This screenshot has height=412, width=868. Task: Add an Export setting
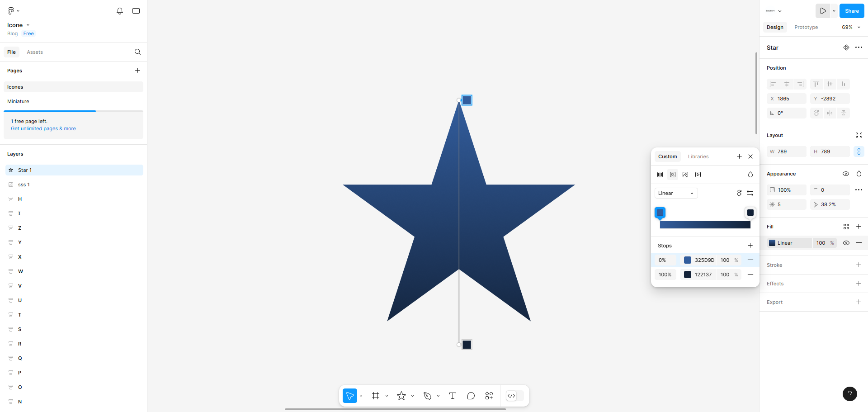[859, 302]
